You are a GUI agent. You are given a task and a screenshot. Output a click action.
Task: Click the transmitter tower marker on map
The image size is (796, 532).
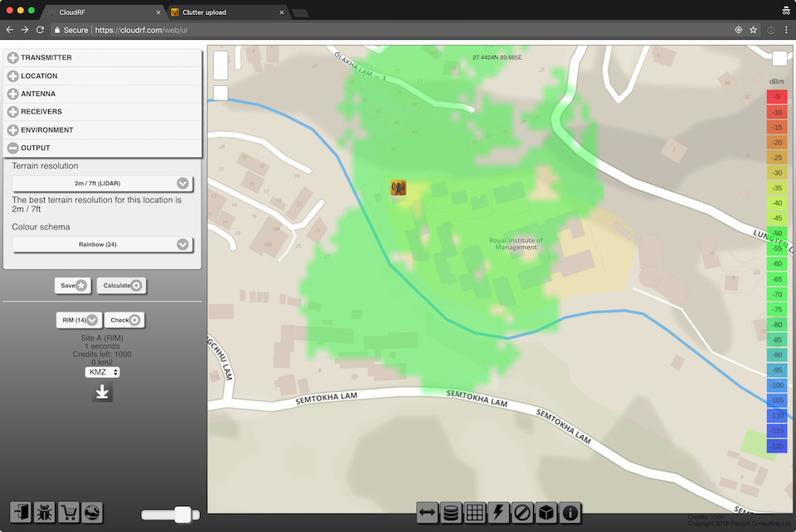tap(398, 188)
